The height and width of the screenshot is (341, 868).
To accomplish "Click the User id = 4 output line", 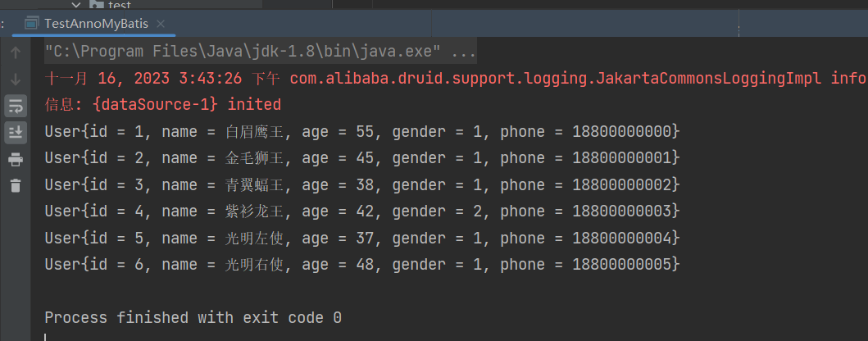I will click(361, 211).
